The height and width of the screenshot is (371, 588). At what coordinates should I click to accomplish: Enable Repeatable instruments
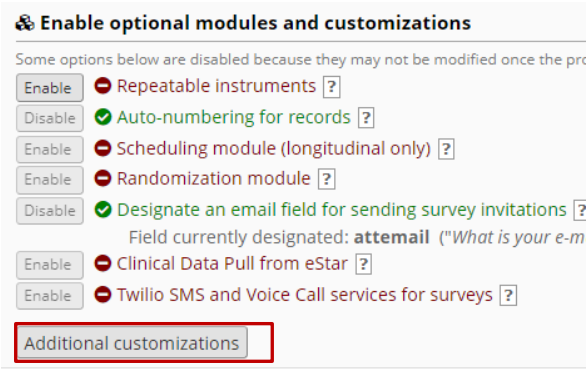pyautogui.click(x=50, y=88)
